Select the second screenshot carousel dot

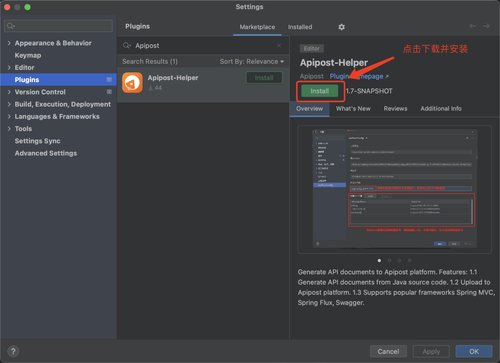(389, 260)
